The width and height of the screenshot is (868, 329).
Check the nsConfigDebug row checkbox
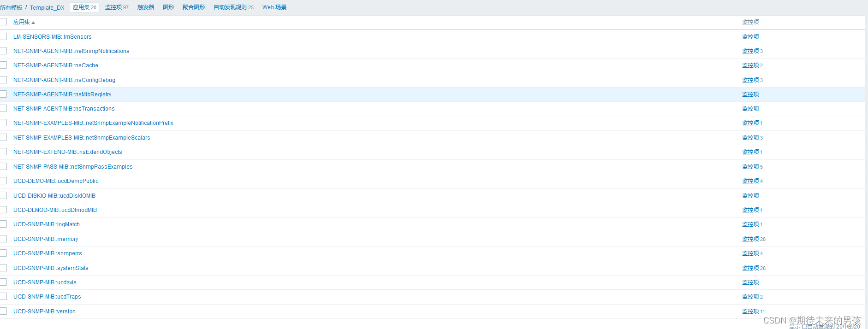click(3, 80)
